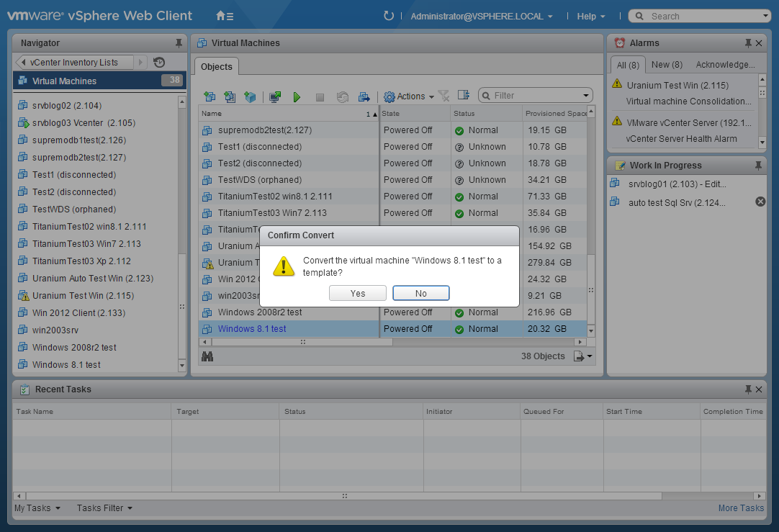Click the Deploy VM from template icon

tap(230, 96)
